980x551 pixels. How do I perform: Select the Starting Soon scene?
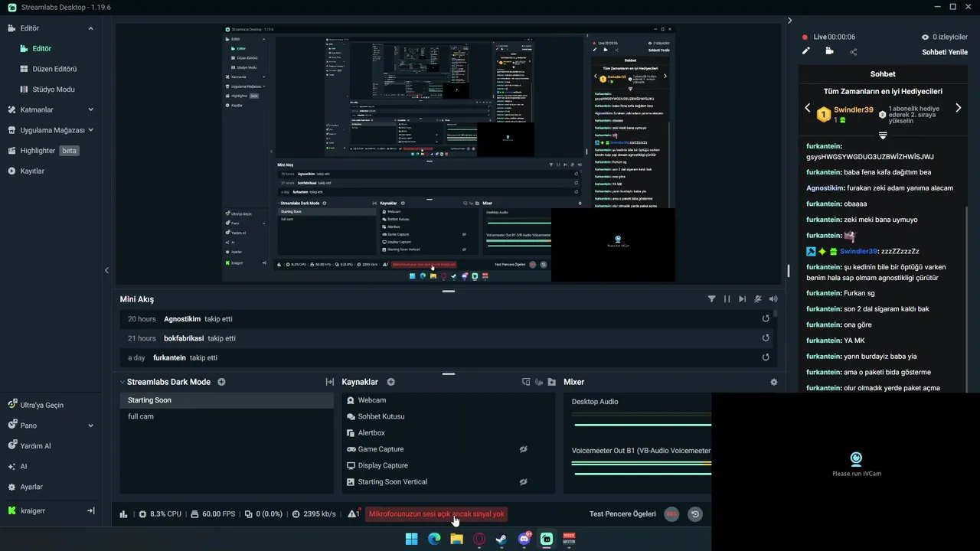coord(227,400)
